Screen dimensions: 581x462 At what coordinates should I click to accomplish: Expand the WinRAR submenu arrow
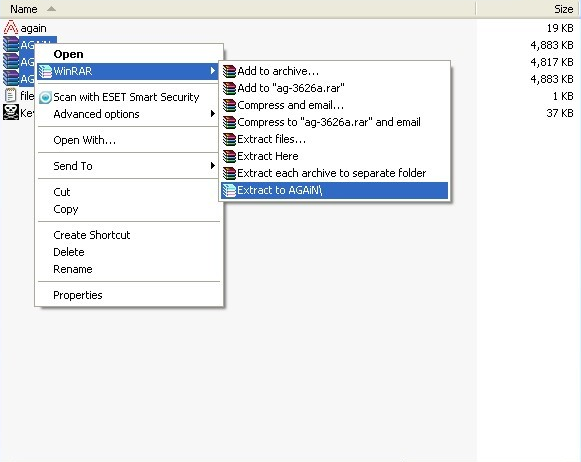213,70
